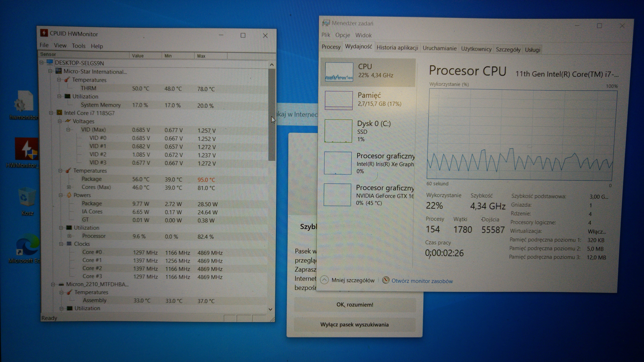This screenshot has width=644, height=362.
Task: Click the Utilization icon above System Memory
Action: pyautogui.click(x=67, y=96)
